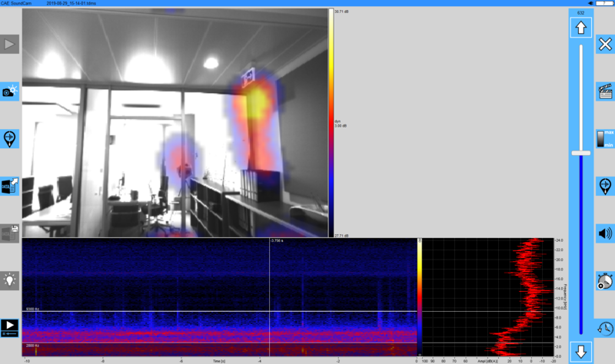
Task: Click the playback mode icon at bottom left
Action: click(x=9, y=326)
